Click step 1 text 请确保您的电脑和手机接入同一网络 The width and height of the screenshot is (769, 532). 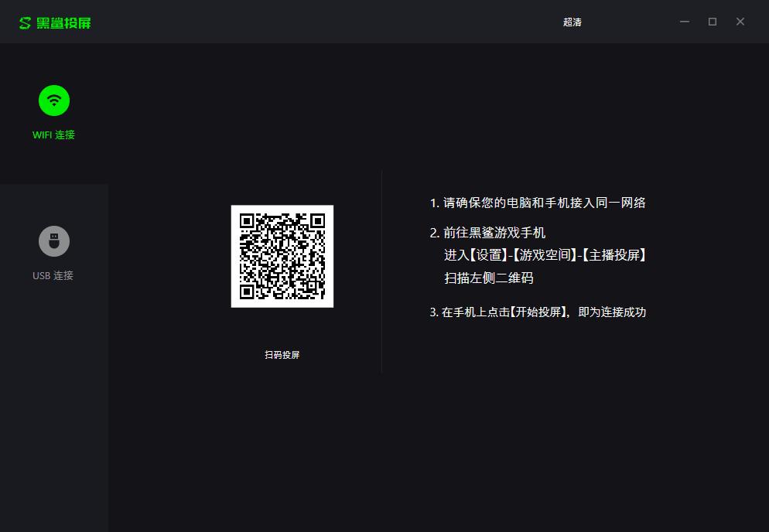click(538, 203)
